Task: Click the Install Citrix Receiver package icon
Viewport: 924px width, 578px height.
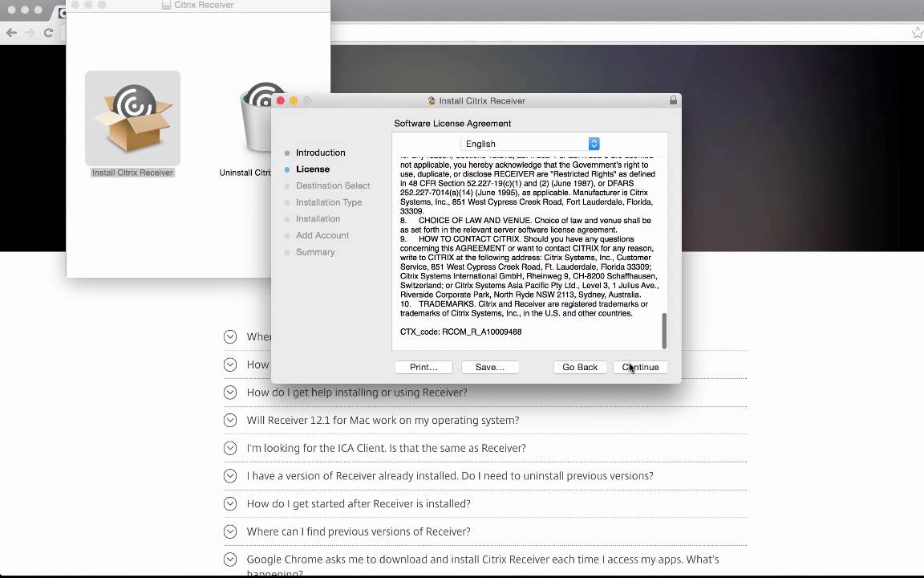Action: 132,118
